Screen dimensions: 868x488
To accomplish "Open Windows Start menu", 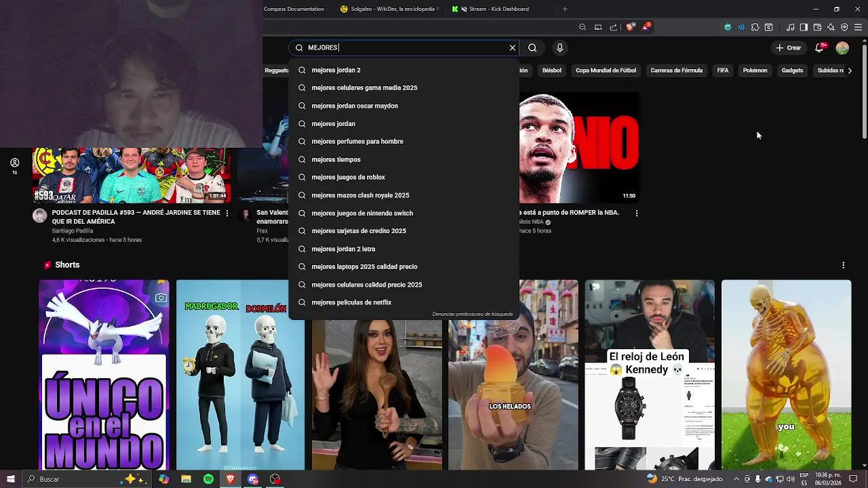I will click(x=11, y=479).
